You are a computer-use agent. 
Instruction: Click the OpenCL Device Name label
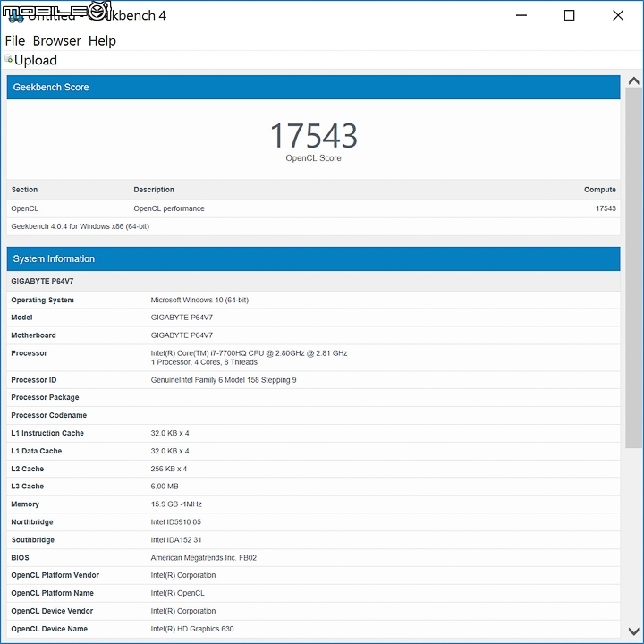coord(49,629)
